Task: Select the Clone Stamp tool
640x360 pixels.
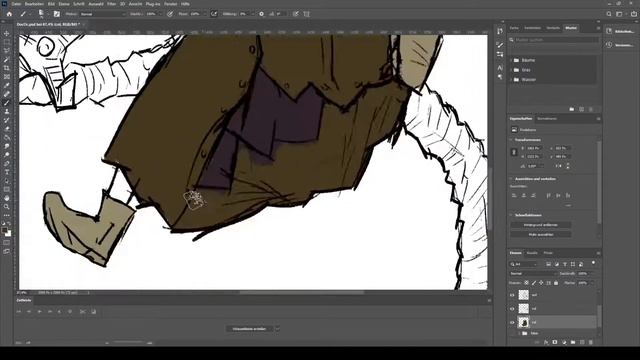Action: pos(7,111)
